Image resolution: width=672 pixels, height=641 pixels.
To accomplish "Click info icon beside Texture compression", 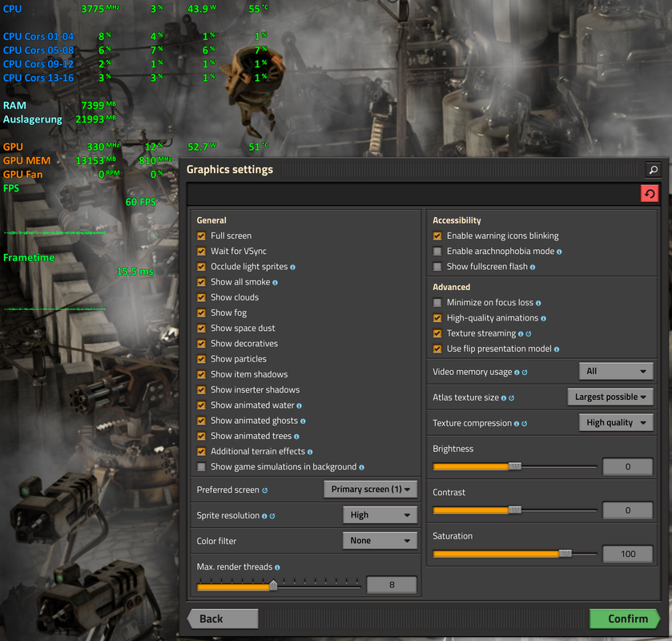I will coord(517,424).
